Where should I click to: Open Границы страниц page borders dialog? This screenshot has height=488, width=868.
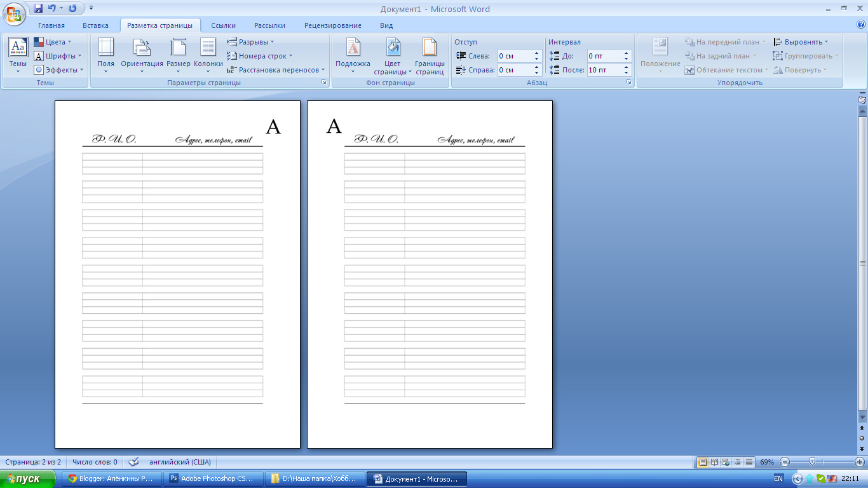click(x=430, y=56)
